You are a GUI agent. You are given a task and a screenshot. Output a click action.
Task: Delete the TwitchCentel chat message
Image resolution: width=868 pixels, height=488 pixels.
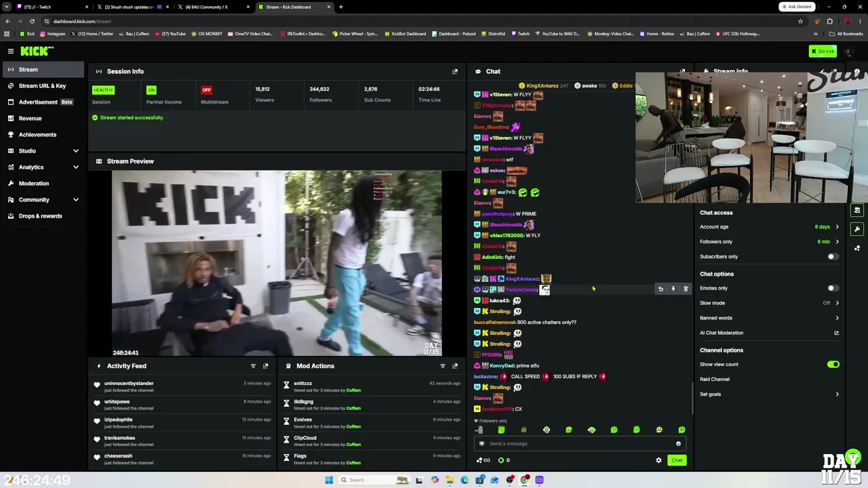pyautogui.click(x=686, y=289)
